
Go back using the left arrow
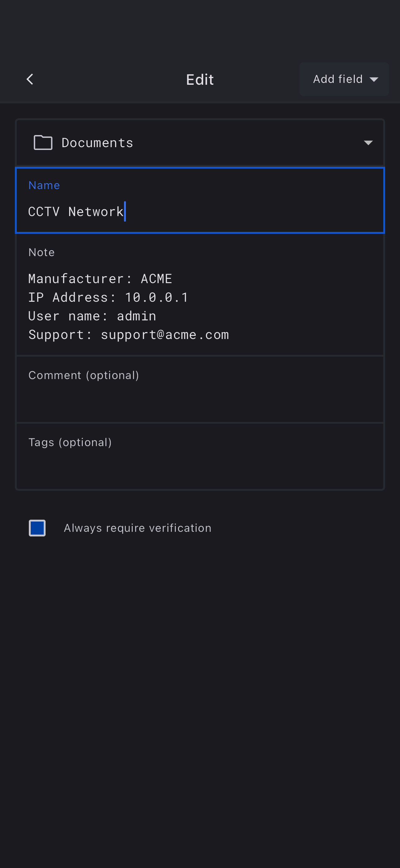(30, 79)
